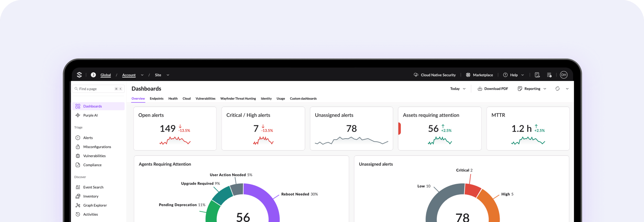The height and width of the screenshot is (222, 644).
Task: Open the Usage tab
Action: coord(280,98)
